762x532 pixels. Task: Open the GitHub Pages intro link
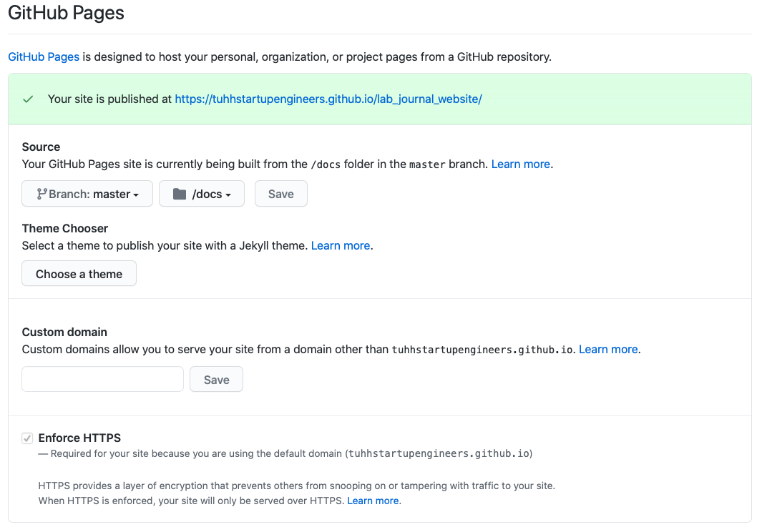click(x=44, y=56)
